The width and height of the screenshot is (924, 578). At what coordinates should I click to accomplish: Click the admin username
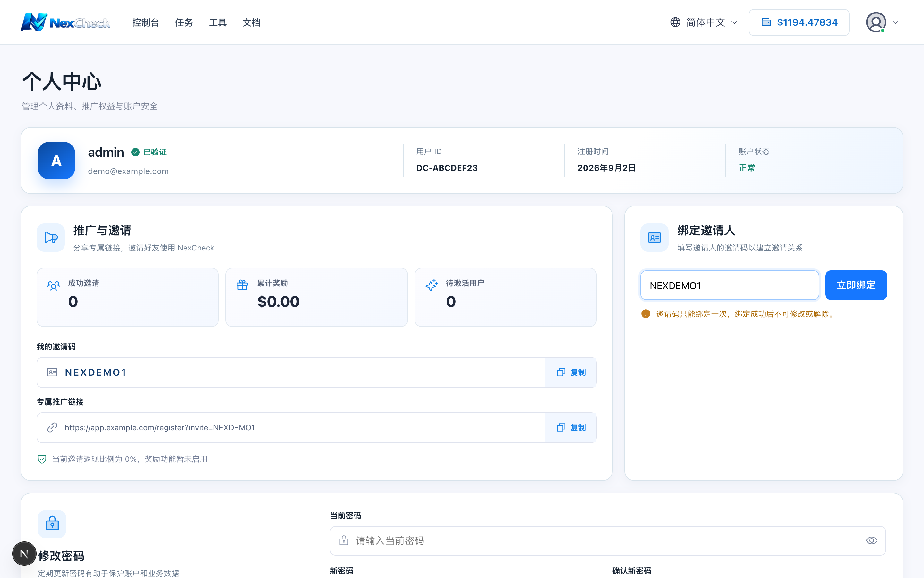[x=106, y=152]
